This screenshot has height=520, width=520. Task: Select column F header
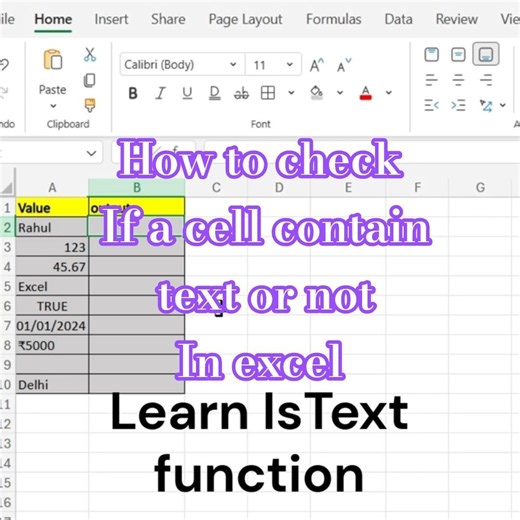417,188
